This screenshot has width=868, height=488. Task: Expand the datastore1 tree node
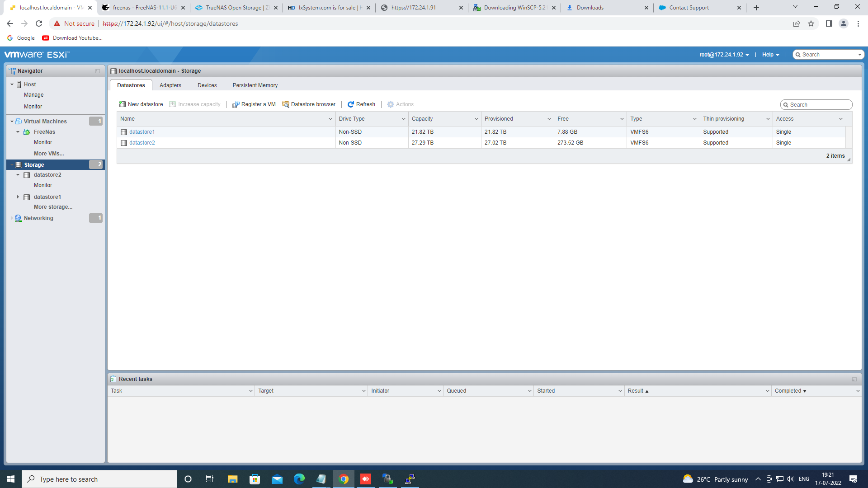pyautogui.click(x=18, y=197)
